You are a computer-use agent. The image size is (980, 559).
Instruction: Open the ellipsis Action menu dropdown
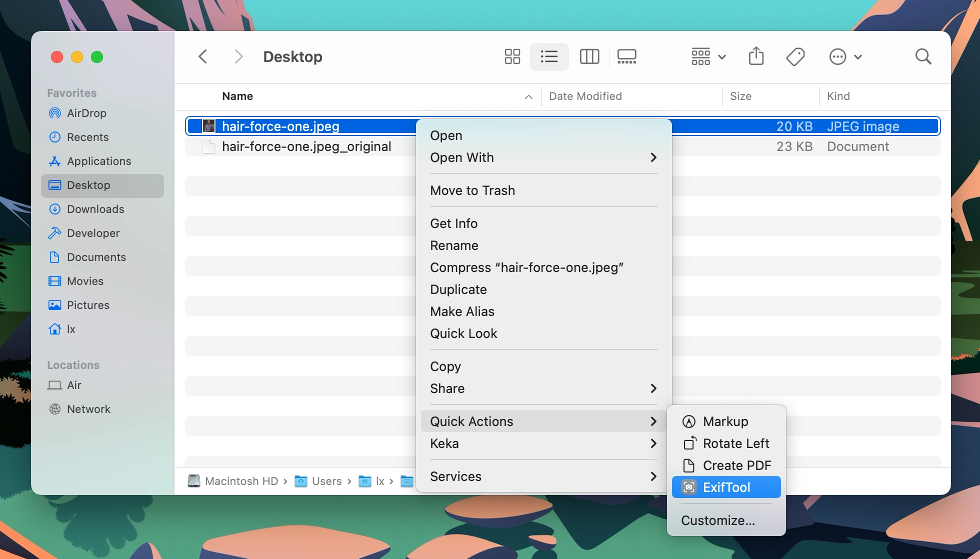click(845, 56)
